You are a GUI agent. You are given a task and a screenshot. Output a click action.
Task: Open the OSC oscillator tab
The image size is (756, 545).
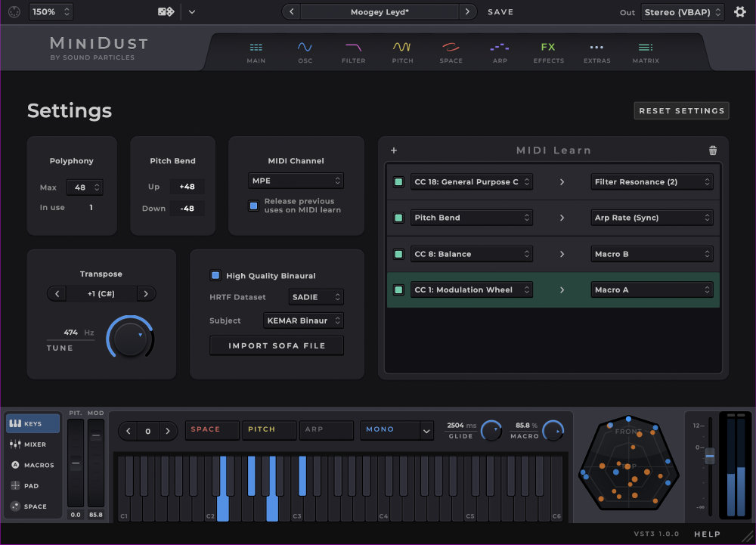click(305, 51)
